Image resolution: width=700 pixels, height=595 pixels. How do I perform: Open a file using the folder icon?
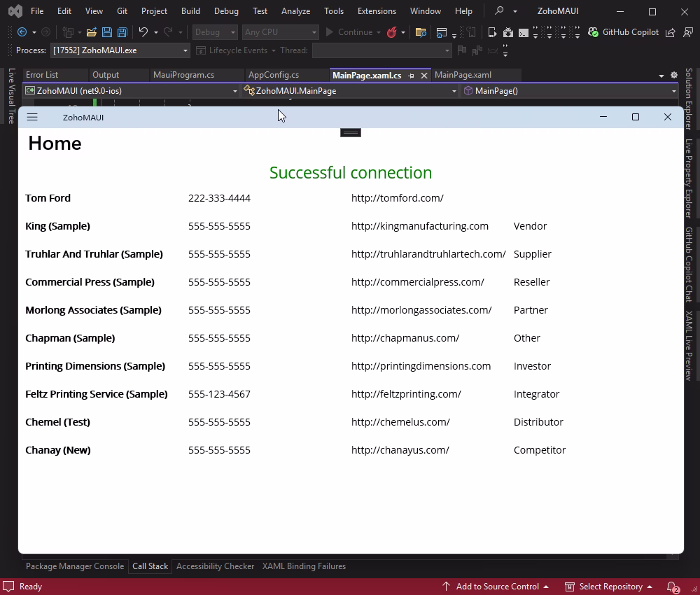tap(92, 32)
